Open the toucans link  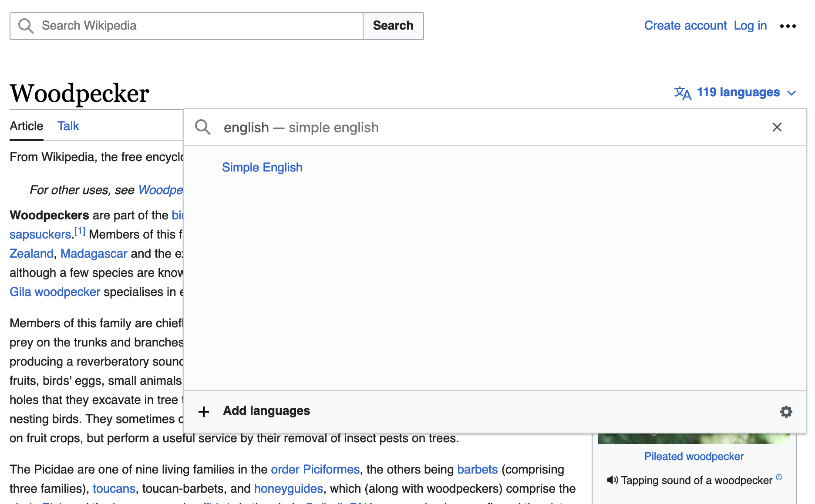click(114, 489)
